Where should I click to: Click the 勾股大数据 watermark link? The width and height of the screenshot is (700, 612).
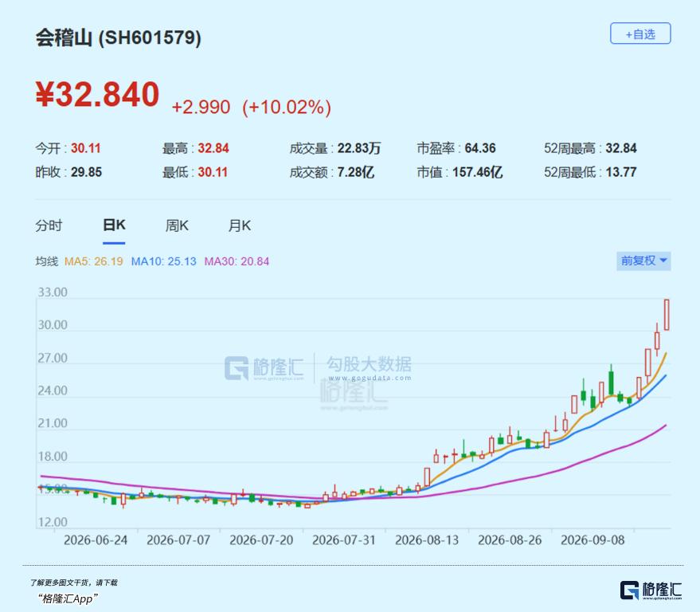(x=369, y=368)
